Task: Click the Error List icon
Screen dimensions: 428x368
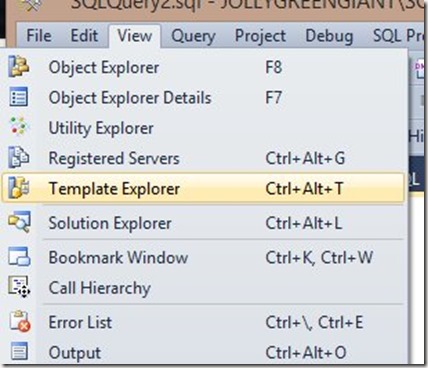Action: click(x=20, y=321)
